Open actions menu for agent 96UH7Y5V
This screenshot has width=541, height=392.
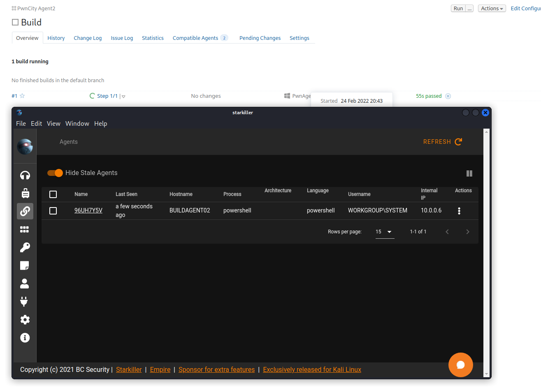(x=459, y=211)
